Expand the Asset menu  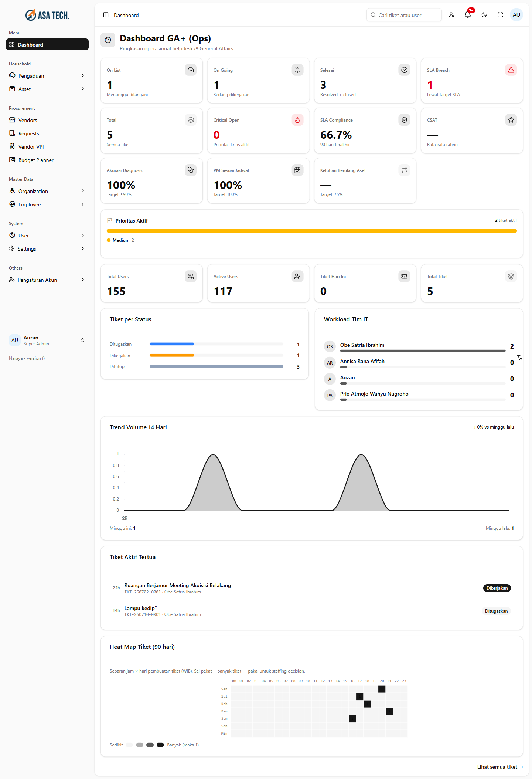(47, 89)
